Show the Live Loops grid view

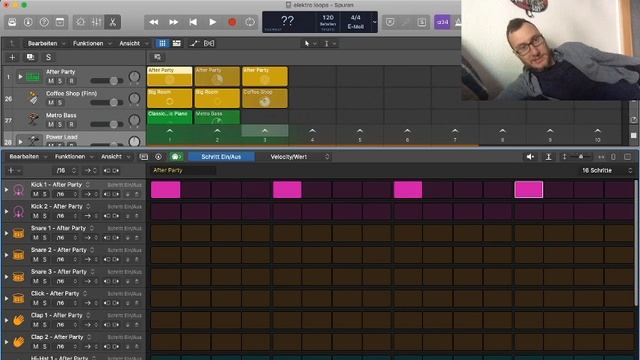tap(162, 43)
